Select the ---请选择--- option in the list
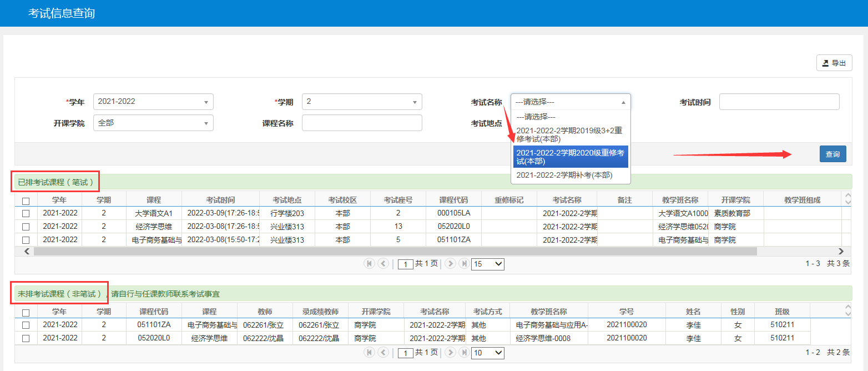 pos(571,117)
